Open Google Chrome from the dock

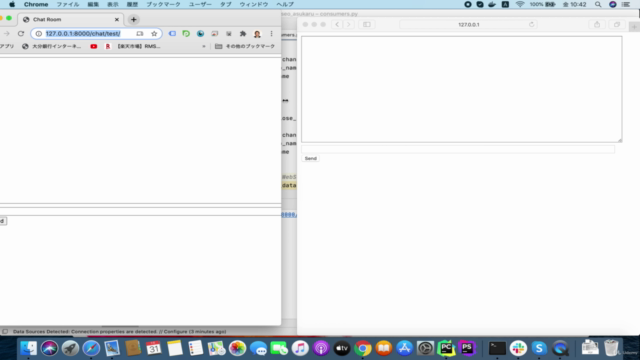tap(362, 348)
